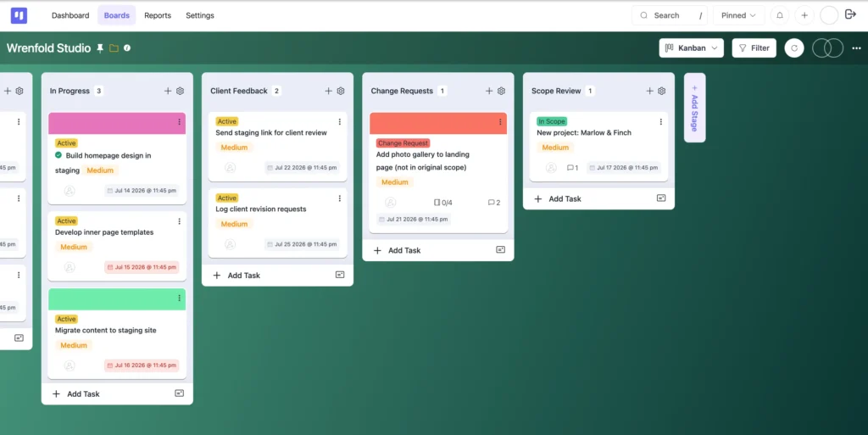The height and width of the screenshot is (435, 868).
Task: Click plus icon in Client Feedback header
Action: (x=328, y=91)
